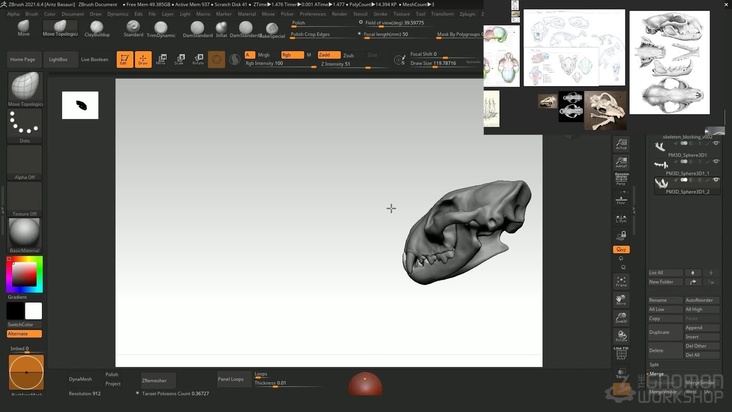Open the Alpha Off selector
732x412 pixels.
tap(25, 162)
